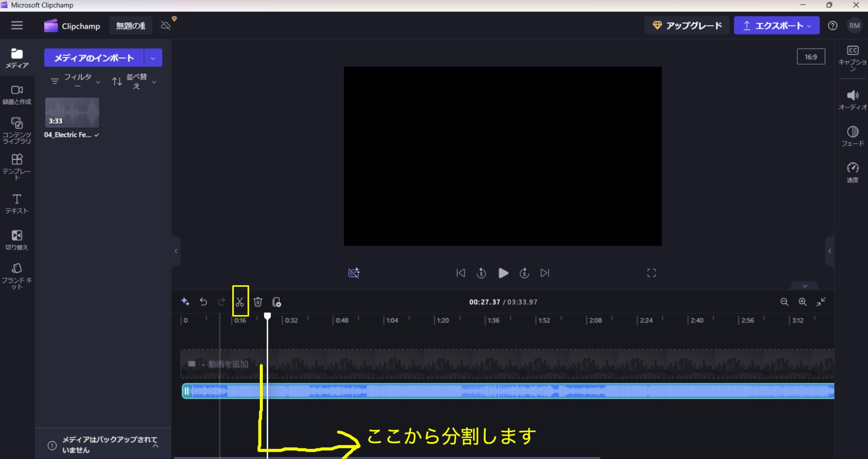Redo the last action
The height and width of the screenshot is (459, 868).
click(x=222, y=302)
